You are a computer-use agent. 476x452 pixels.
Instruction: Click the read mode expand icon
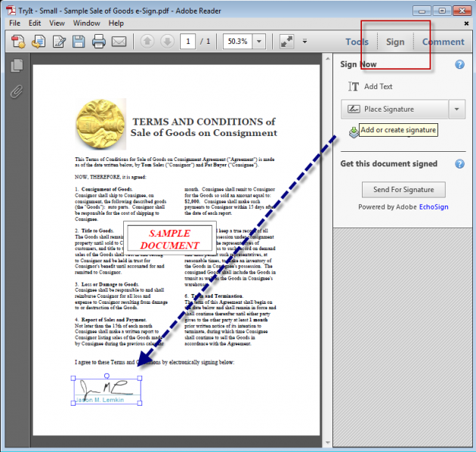286,42
